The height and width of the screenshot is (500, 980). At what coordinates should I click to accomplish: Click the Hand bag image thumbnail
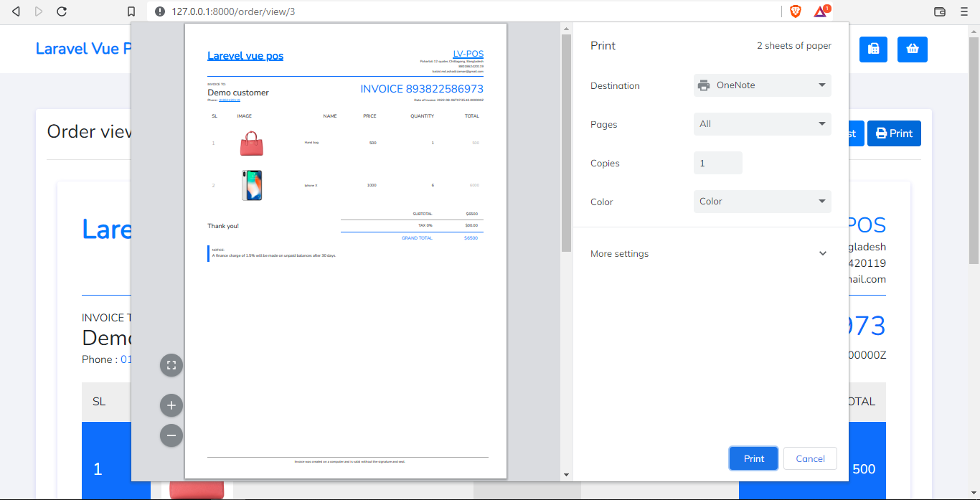(252, 143)
